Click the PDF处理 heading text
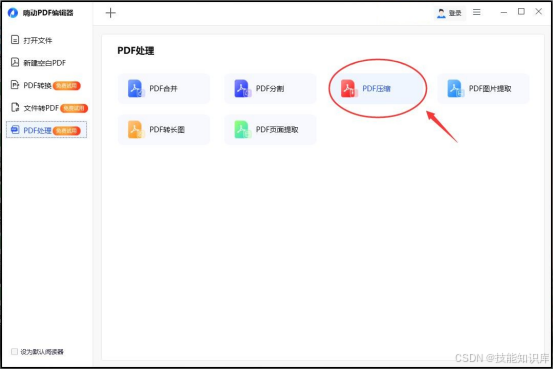 pyautogui.click(x=136, y=51)
